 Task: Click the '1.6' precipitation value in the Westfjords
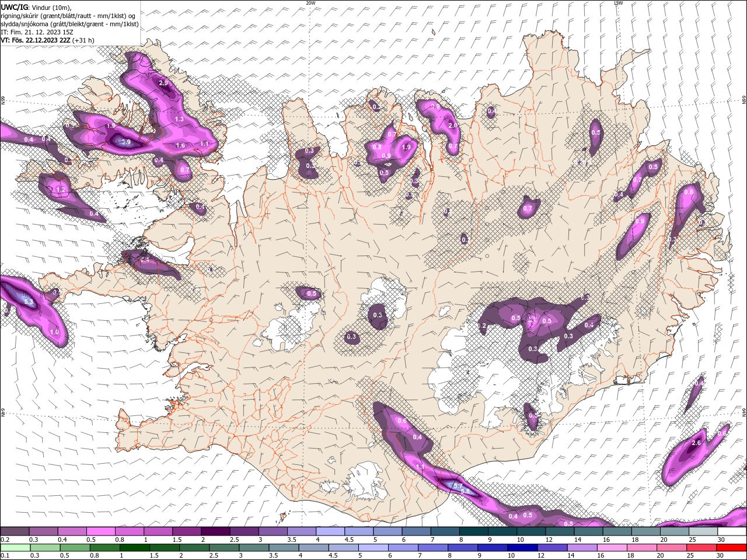180,146
